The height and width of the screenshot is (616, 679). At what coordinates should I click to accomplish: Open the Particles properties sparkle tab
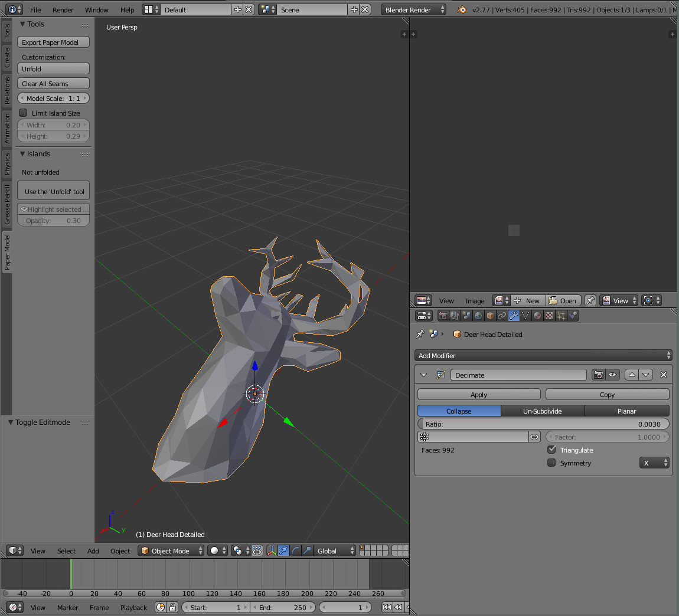560,316
